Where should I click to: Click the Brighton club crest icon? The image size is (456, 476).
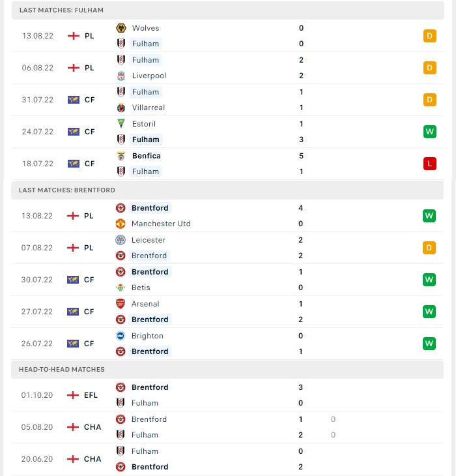click(x=121, y=336)
